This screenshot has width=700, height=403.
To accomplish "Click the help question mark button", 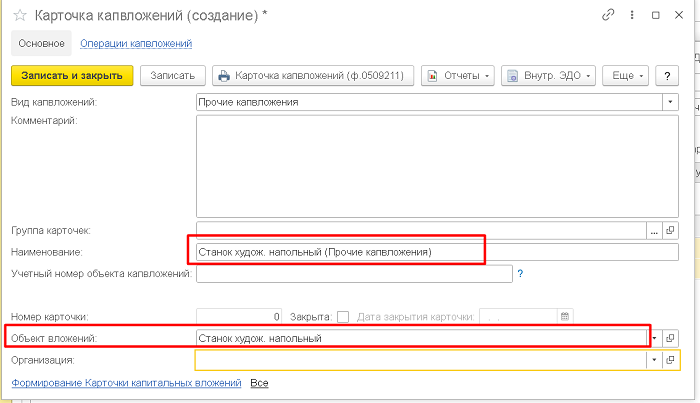I will click(x=666, y=75).
